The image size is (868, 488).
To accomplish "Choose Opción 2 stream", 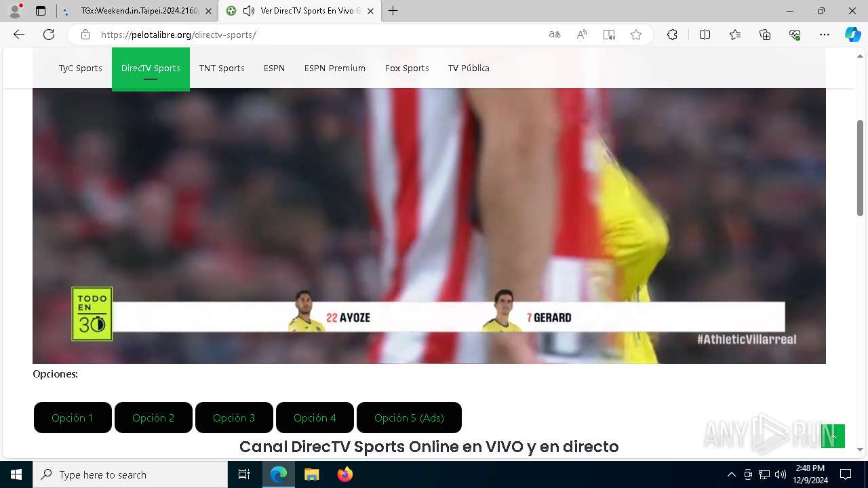I will click(153, 418).
